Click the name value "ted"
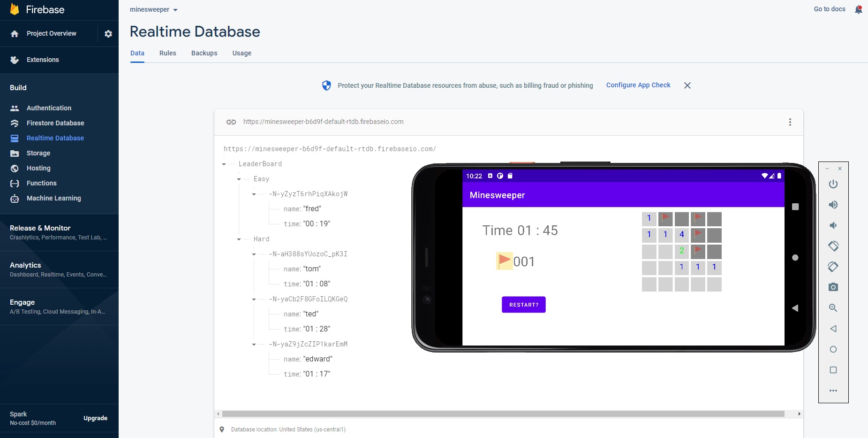This screenshot has width=868, height=438. point(311,314)
